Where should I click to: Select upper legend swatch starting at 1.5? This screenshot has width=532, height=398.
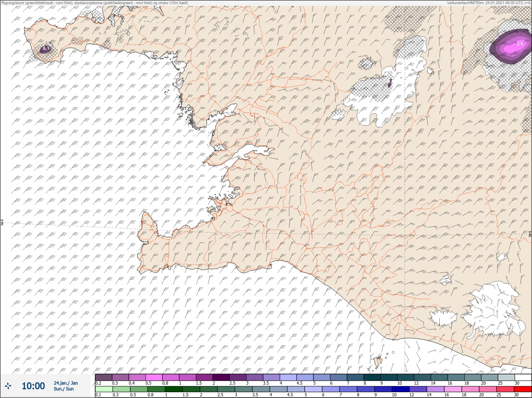click(x=204, y=377)
